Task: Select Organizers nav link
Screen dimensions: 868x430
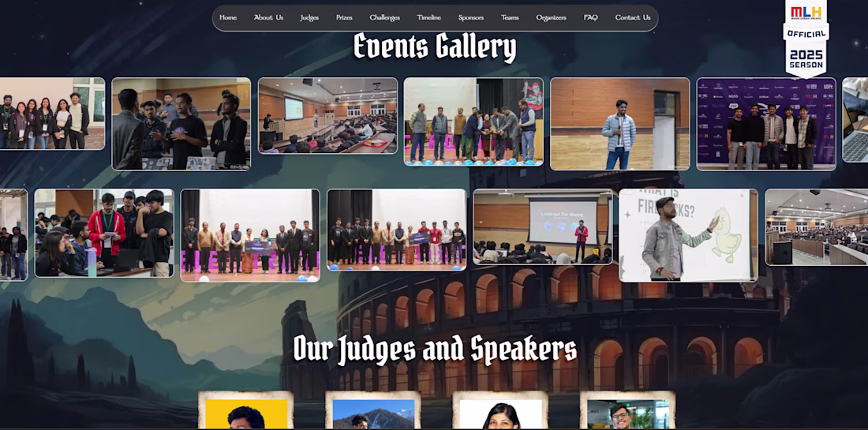Action: 552,17
